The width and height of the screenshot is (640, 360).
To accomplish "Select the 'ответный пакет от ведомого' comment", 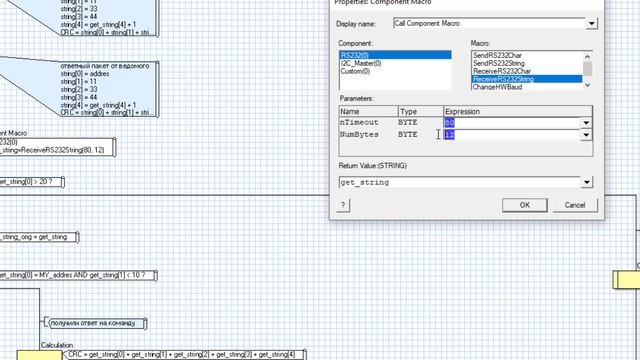I will tap(109, 89).
